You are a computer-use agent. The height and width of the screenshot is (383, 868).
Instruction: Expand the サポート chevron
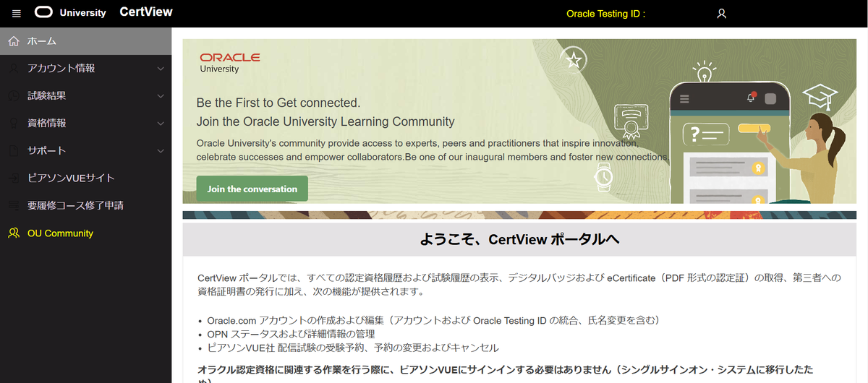(x=161, y=151)
